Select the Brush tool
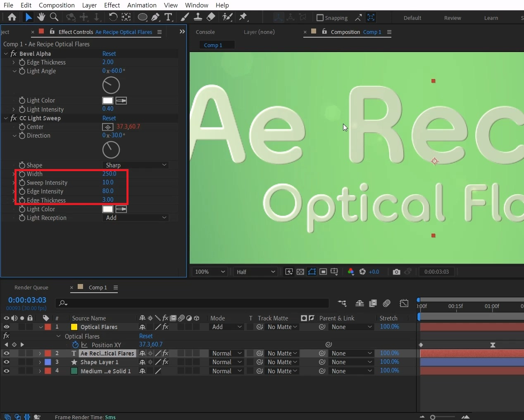 click(x=185, y=17)
